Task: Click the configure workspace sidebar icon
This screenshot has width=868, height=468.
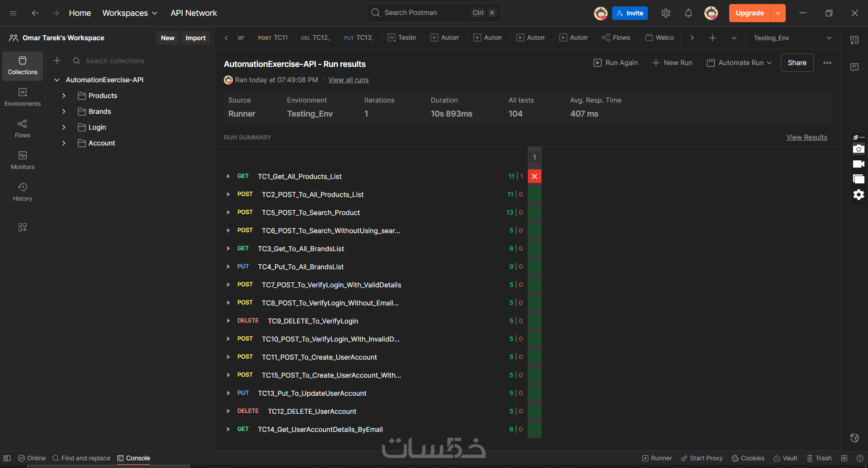Action: [23, 227]
